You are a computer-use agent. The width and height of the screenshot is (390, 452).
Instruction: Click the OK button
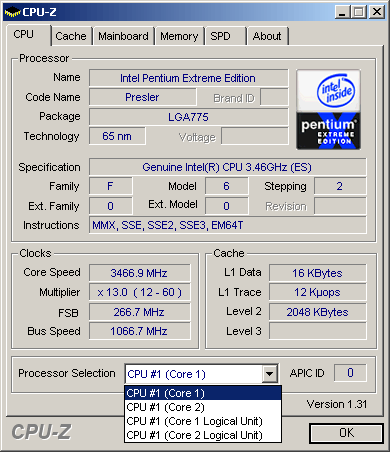click(x=346, y=433)
